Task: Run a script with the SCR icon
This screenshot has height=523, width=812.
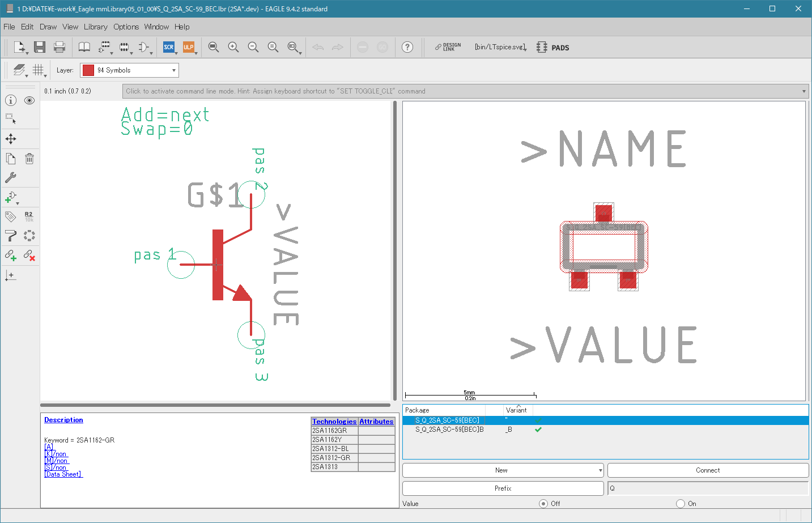Action: tap(169, 47)
